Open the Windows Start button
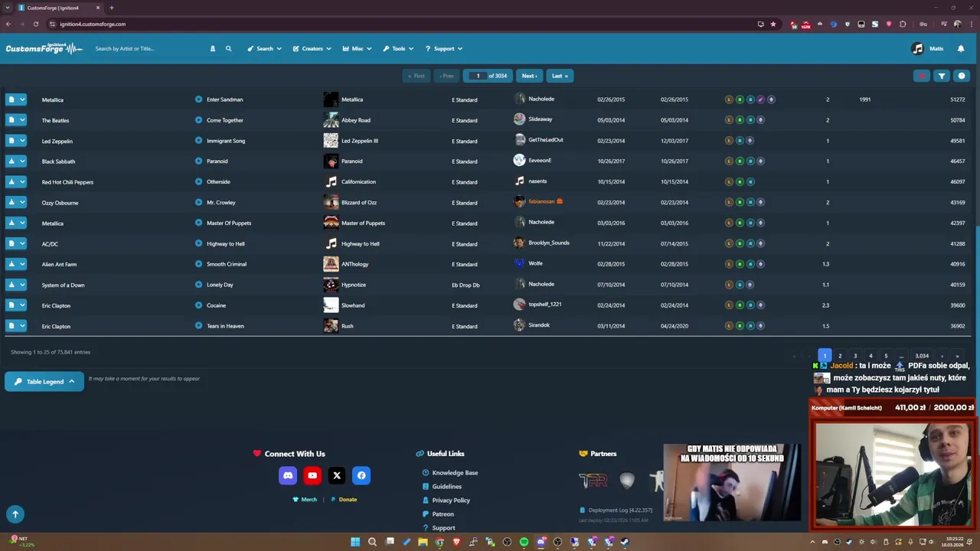This screenshot has height=551, width=980. point(355,542)
